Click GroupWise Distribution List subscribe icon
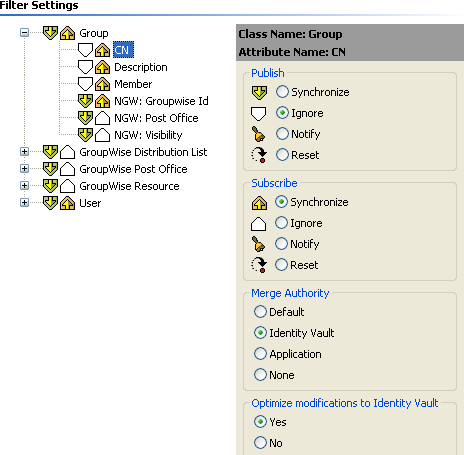The image size is (464, 455). pos(67,152)
